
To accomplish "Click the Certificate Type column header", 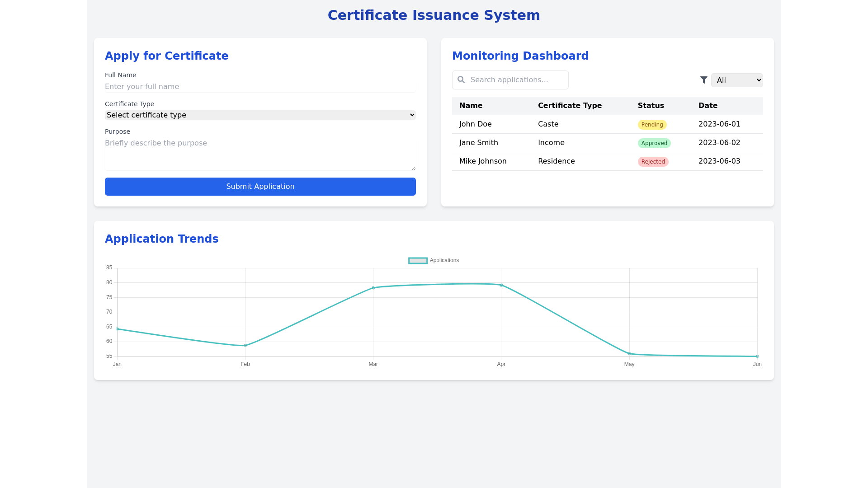I will pyautogui.click(x=570, y=106).
